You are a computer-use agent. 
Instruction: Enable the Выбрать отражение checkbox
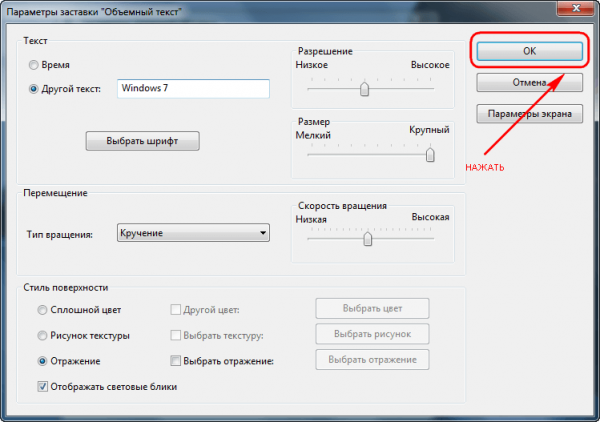click(x=175, y=361)
